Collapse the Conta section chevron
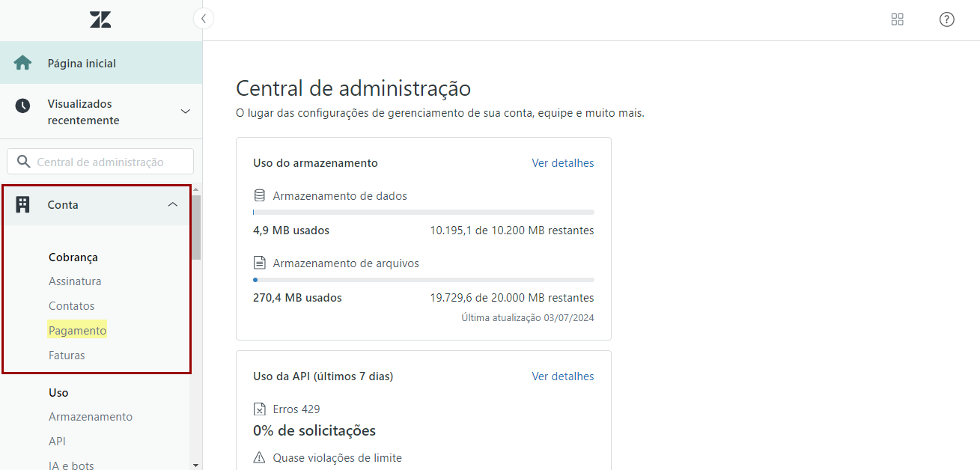This screenshot has width=980, height=470. [173, 205]
